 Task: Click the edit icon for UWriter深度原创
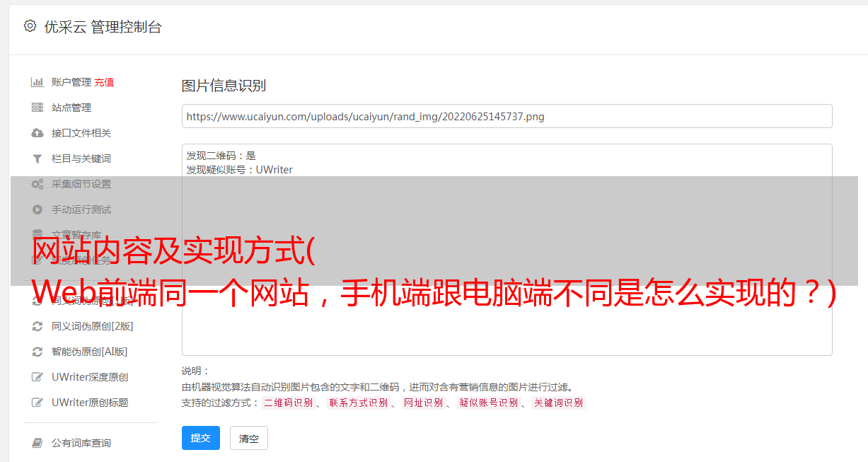coord(37,377)
